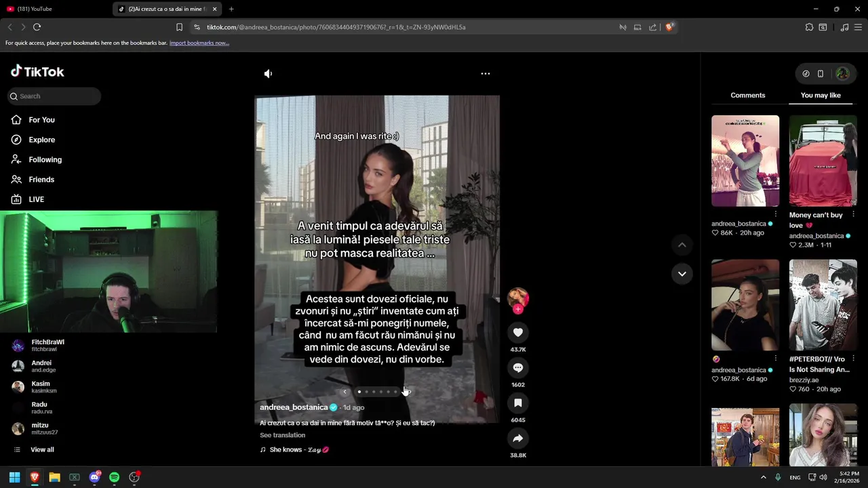Screen dimensions: 868x488
Task: Mute the TikTok post sound
Action: coord(269,73)
